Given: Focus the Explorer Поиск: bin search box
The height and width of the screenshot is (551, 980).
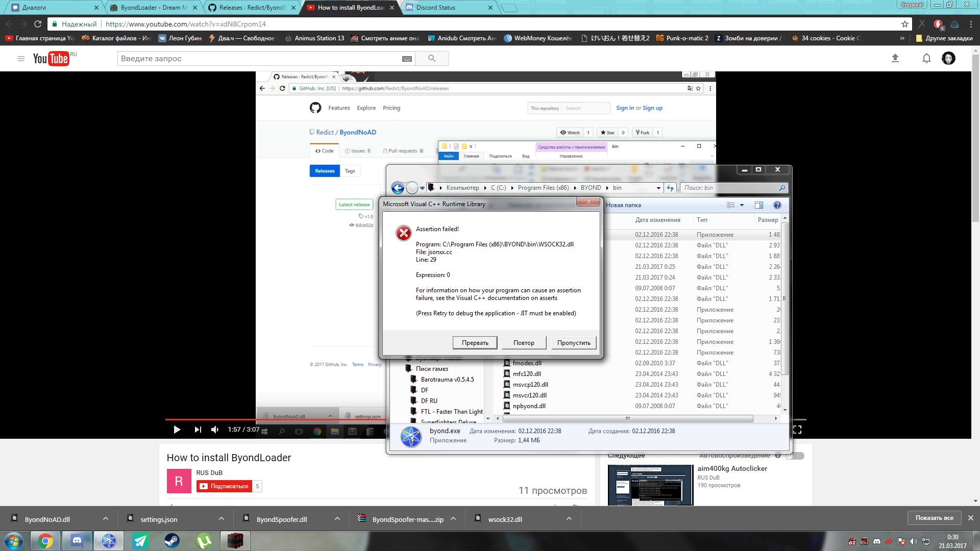Looking at the screenshot, I should [733, 188].
